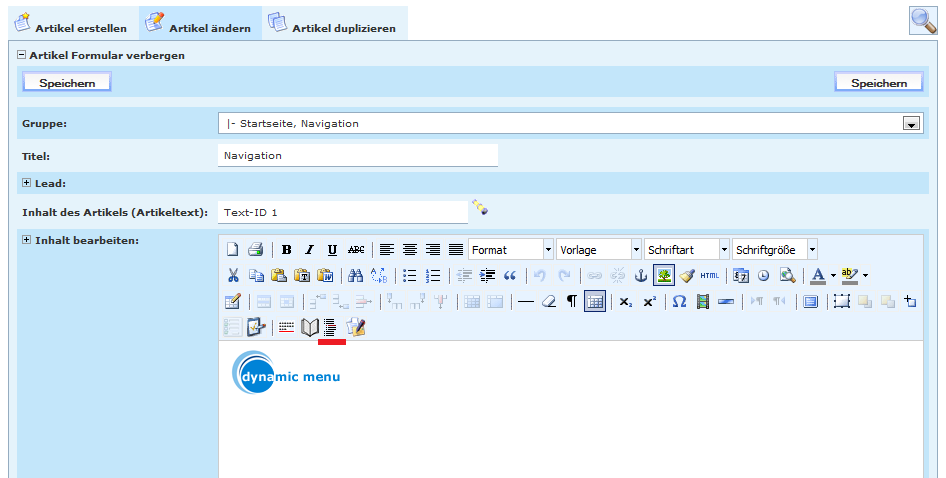Toggle the show paragraph marks button
Viewport: 946px width, 478px height.
tap(572, 302)
